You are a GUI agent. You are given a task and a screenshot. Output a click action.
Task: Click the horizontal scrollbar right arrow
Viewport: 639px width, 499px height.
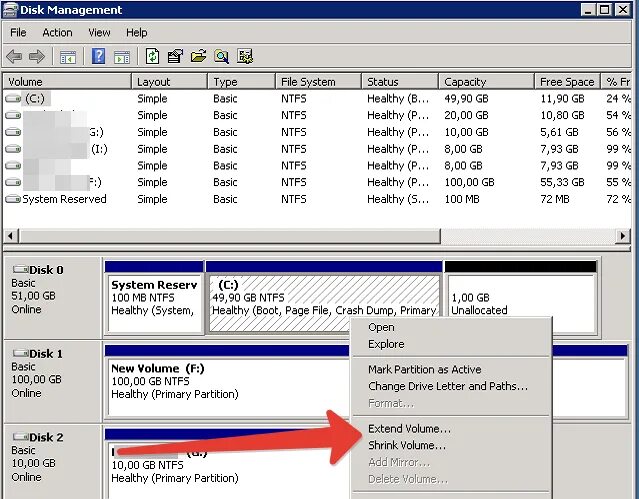623,236
